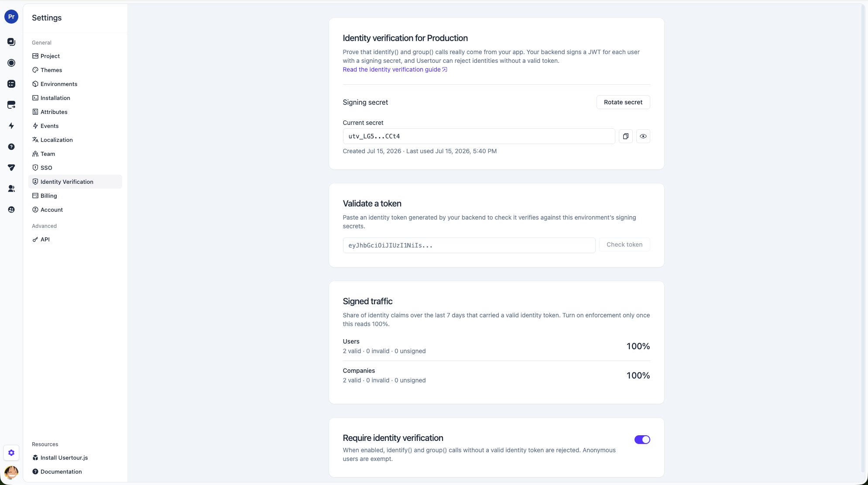This screenshot has height=485, width=868.
Task: Open the user avatar at bottom left
Action: click(x=11, y=472)
